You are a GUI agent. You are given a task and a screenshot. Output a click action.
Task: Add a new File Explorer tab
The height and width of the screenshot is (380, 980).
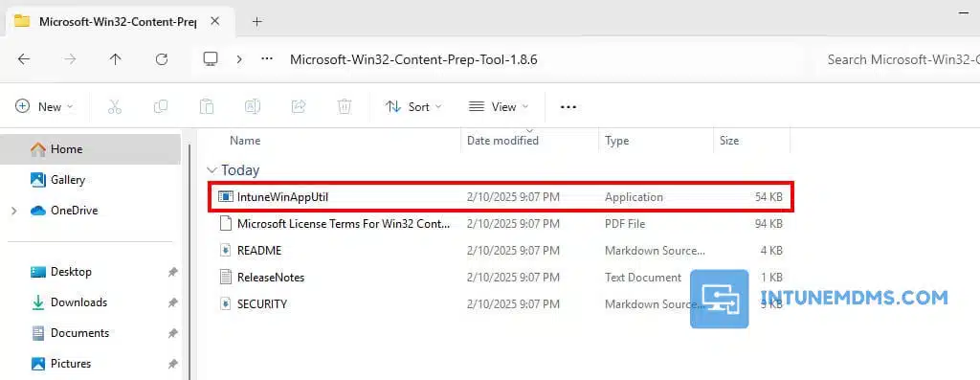(x=256, y=21)
